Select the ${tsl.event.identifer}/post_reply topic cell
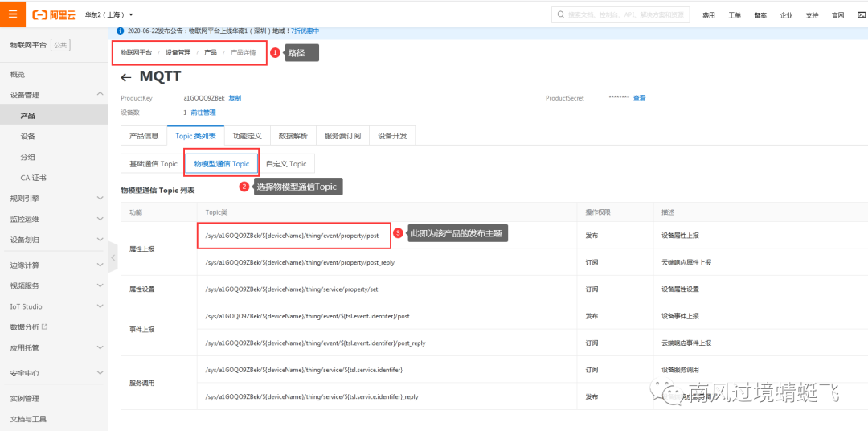 tap(388, 343)
